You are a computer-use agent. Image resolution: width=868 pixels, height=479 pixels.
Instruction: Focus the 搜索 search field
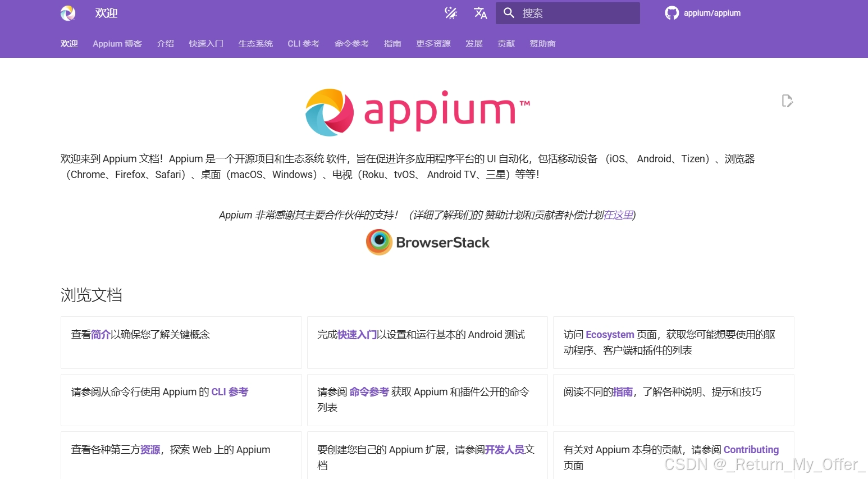click(568, 13)
